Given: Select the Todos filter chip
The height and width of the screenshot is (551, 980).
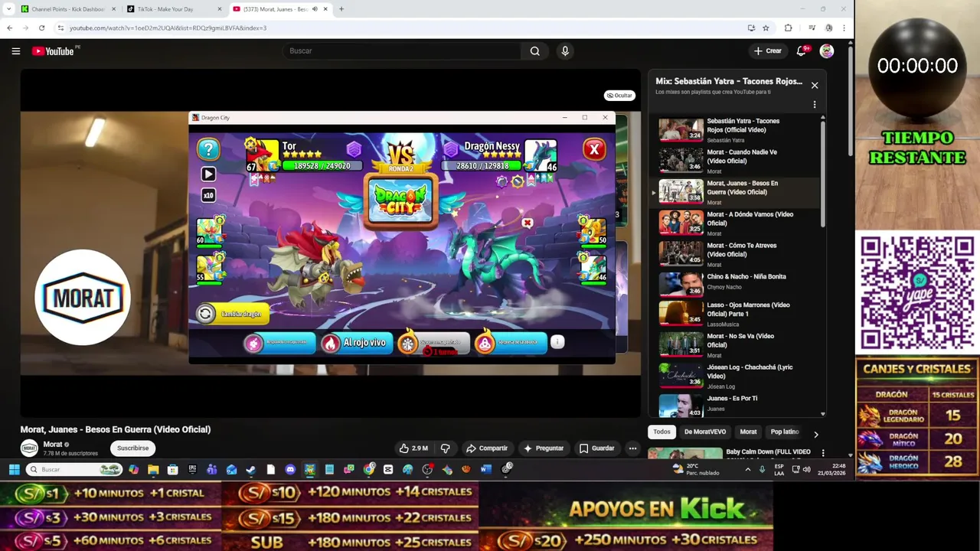Looking at the screenshot, I should click(x=661, y=432).
